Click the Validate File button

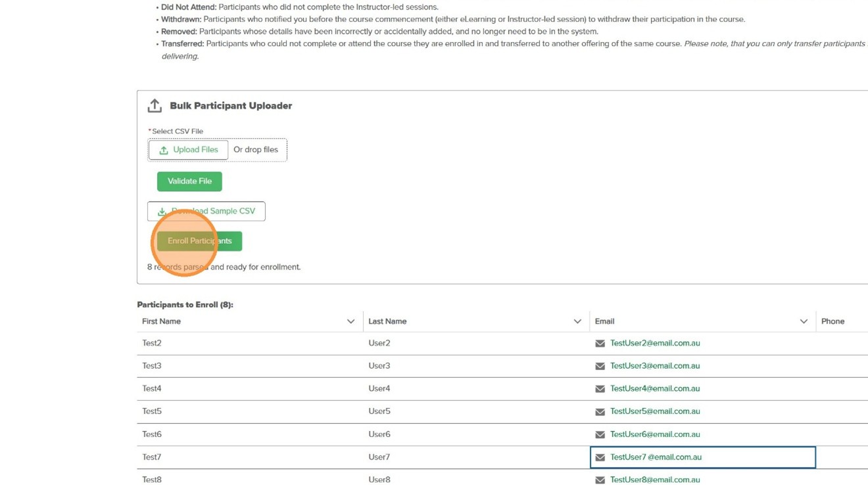point(189,181)
